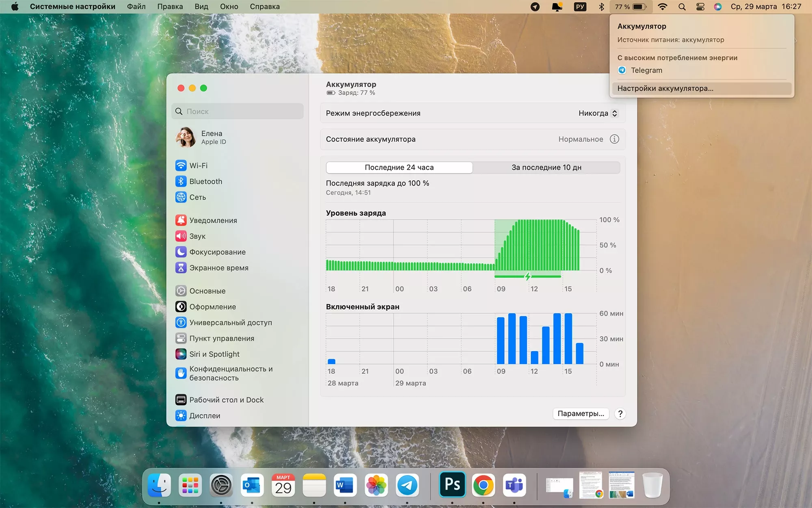The image size is (812, 508).
Task: Switch РУ keyboard input source
Action: (x=580, y=7)
